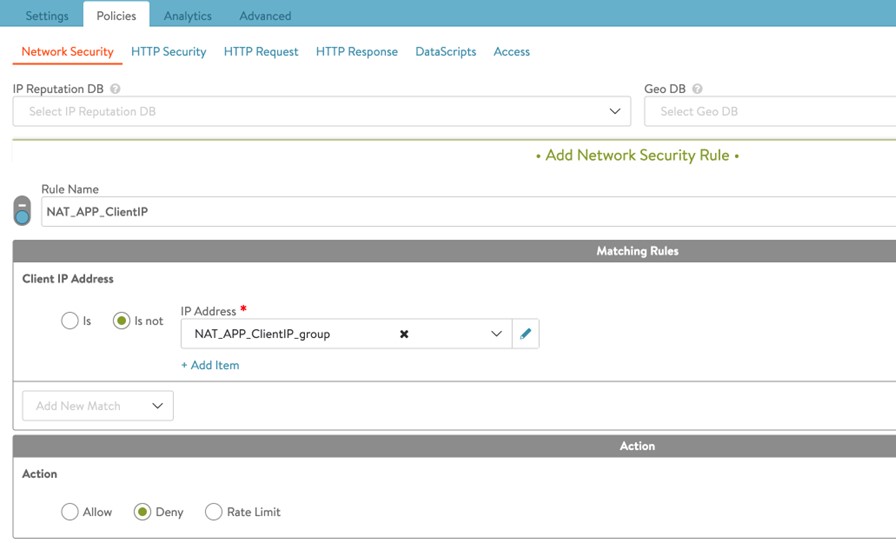Toggle the rule enable switch beside Rule Name
Image resolution: width=896 pixels, height=543 pixels.
pos(22,210)
